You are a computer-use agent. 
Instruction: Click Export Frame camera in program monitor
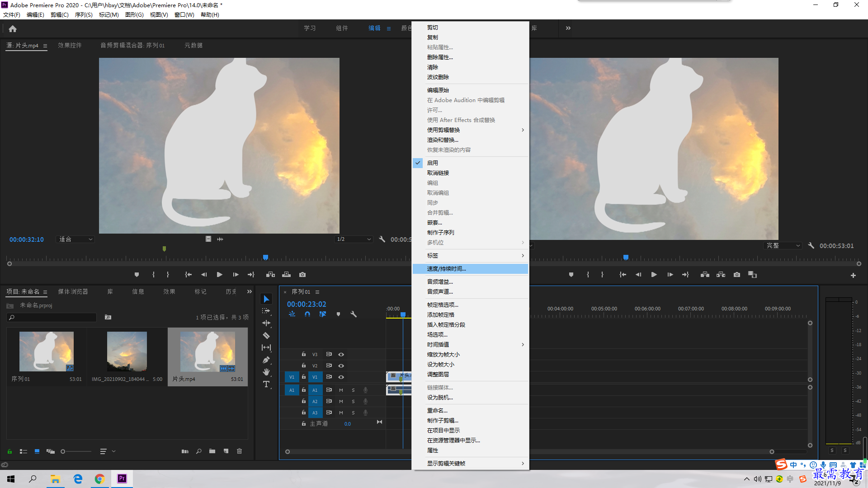point(737,275)
